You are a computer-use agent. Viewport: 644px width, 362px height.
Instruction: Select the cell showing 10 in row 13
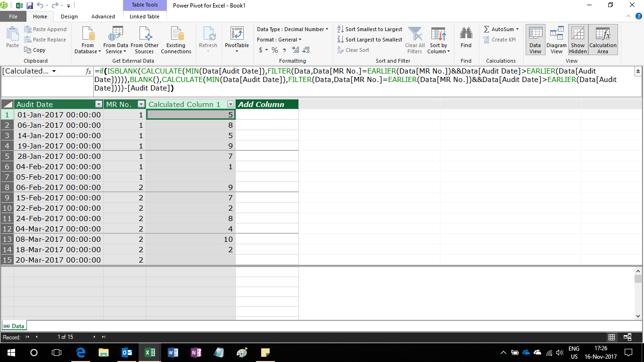[x=191, y=239]
